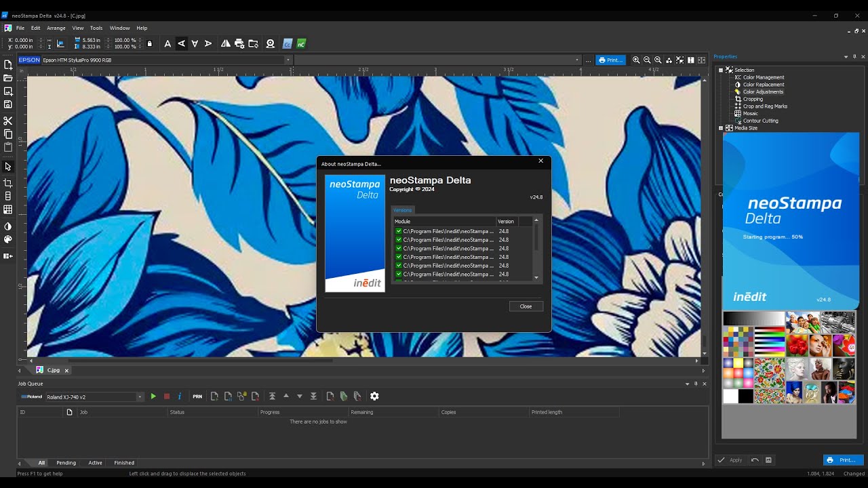The width and height of the screenshot is (868, 488).
Task: Click the Cut scissors icon in left toolbar
Action: 8,121
